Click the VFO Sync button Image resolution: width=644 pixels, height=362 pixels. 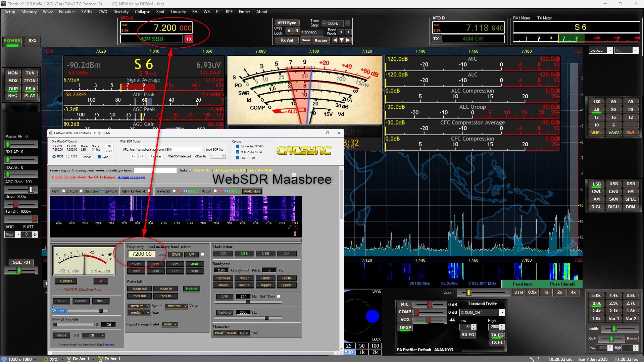[x=286, y=23]
